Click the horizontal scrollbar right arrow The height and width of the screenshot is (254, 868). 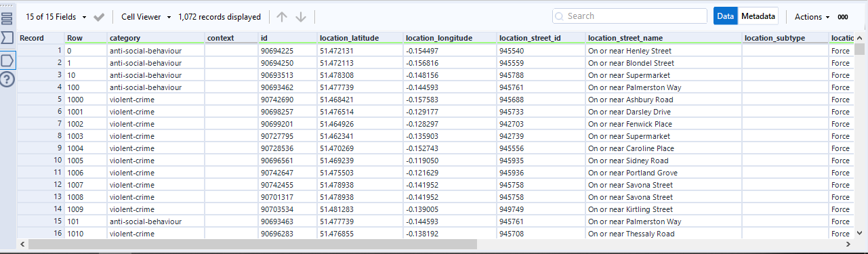(x=848, y=244)
